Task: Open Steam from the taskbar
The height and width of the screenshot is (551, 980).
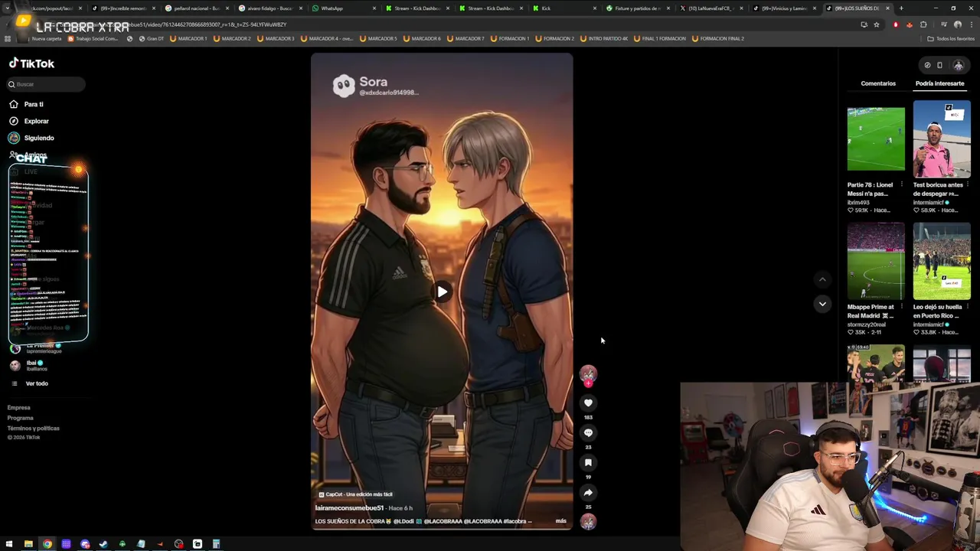Action: (x=103, y=544)
